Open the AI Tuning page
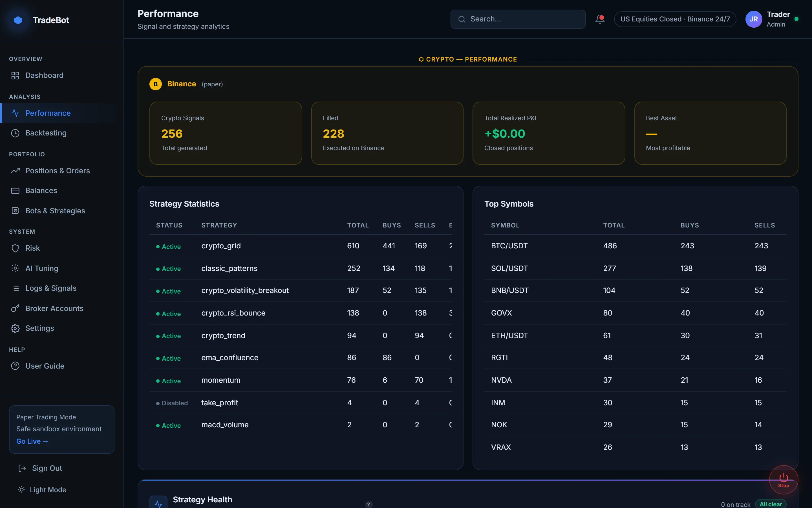 [x=62, y=268]
